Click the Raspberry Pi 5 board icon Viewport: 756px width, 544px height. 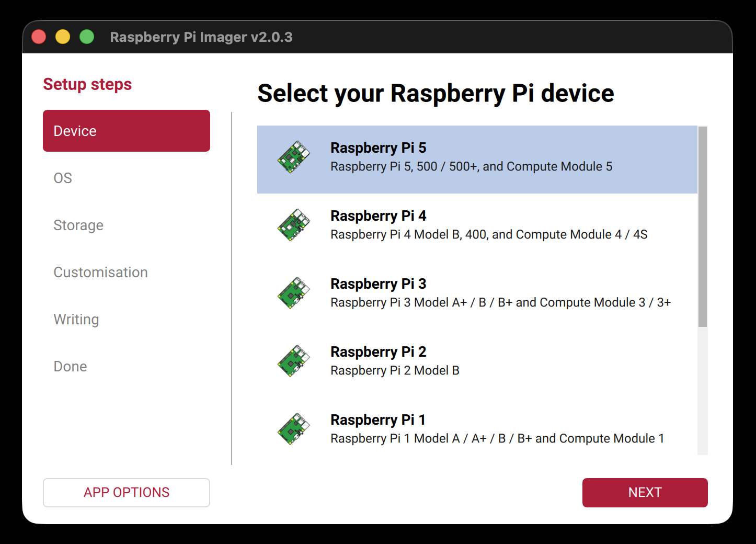pyautogui.click(x=293, y=157)
